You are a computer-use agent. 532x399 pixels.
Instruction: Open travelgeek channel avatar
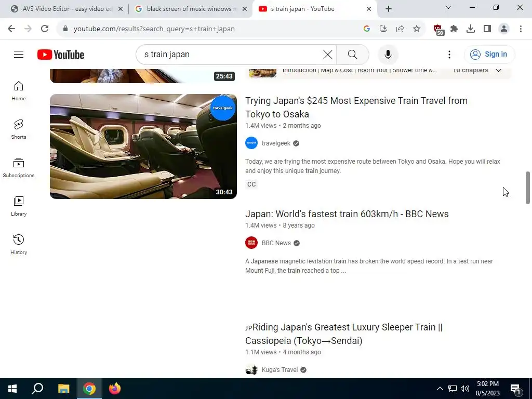click(251, 143)
